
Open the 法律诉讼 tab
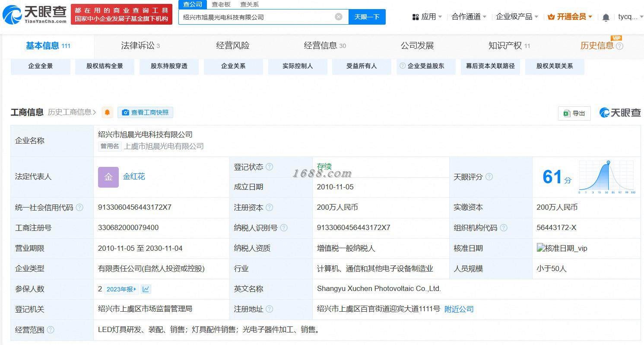[140, 46]
